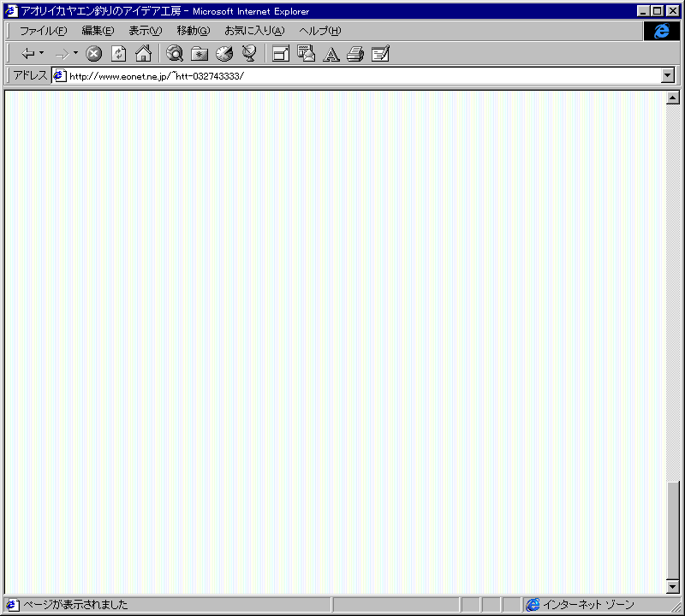
Task: Click the ページが表示されました status text
Action: [75, 605]
